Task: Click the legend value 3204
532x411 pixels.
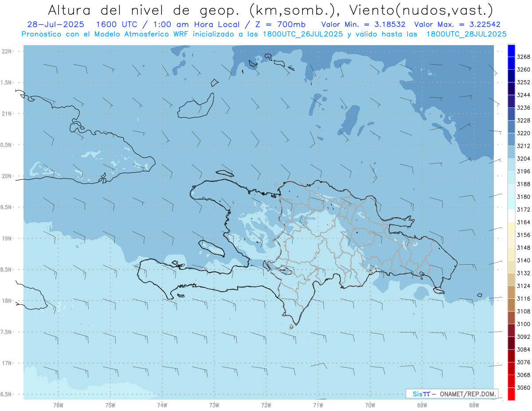Action: tap(523, 159)
